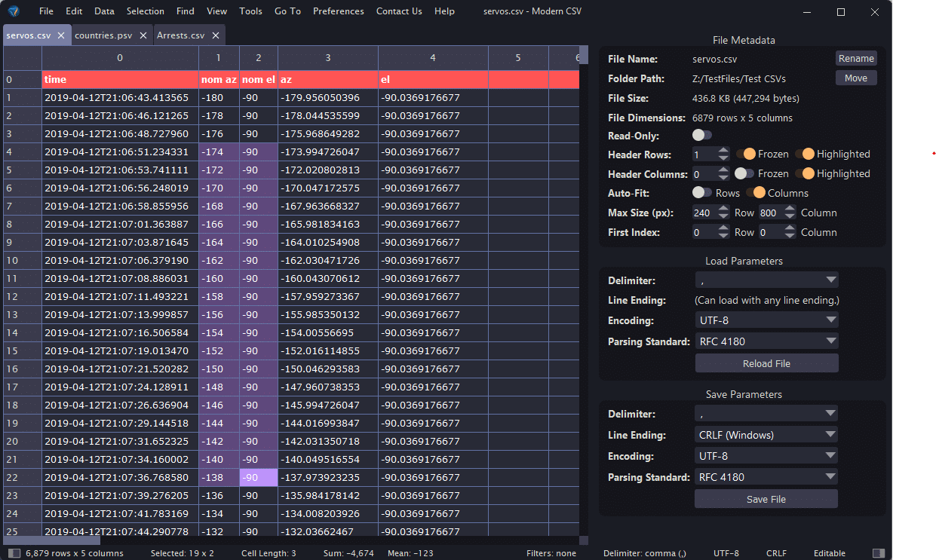This screenshot has height=560, width=936.
Task: Increase Header Rows with up stepper arrow
Action: click(x=723, y=149)
